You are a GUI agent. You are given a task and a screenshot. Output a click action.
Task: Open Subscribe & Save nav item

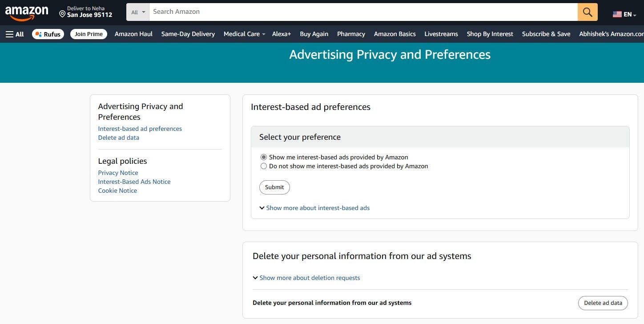tap(546, 34)
